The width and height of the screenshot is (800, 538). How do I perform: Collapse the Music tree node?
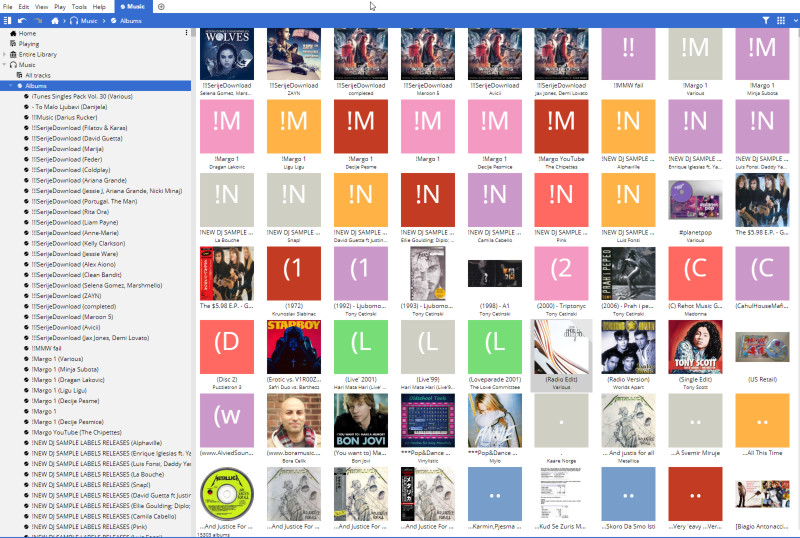pyautogui.click(x=4, y=65)
